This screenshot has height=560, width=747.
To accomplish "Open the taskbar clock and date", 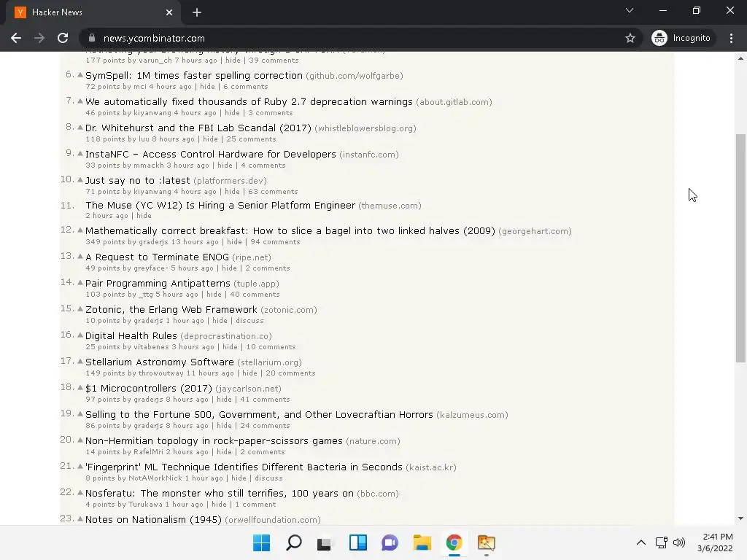I will tap(715, 542).
